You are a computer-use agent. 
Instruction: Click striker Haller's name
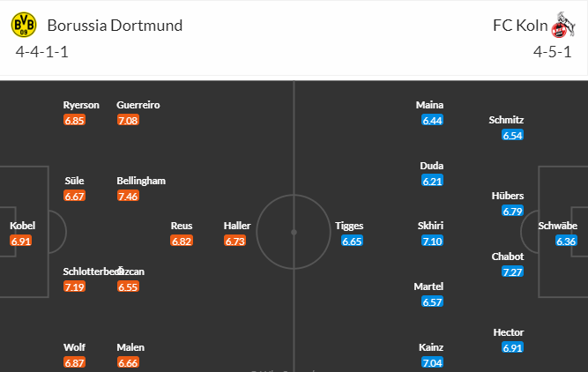(x=237, y=226)
